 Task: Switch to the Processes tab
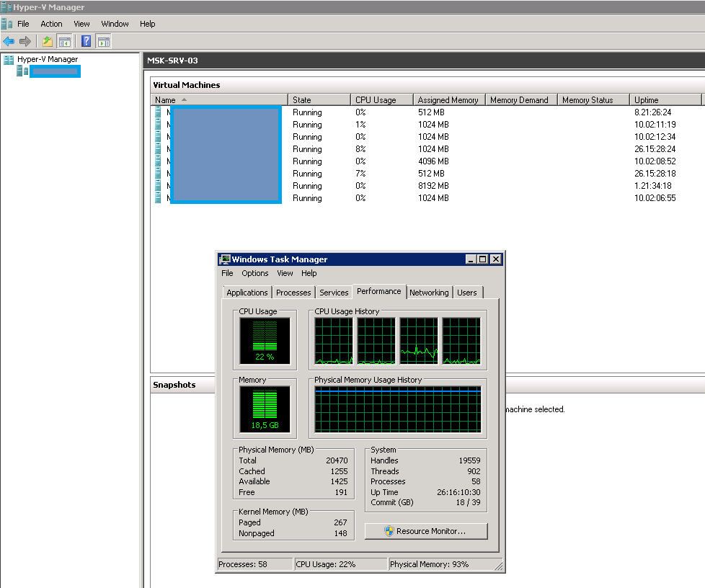293,293
